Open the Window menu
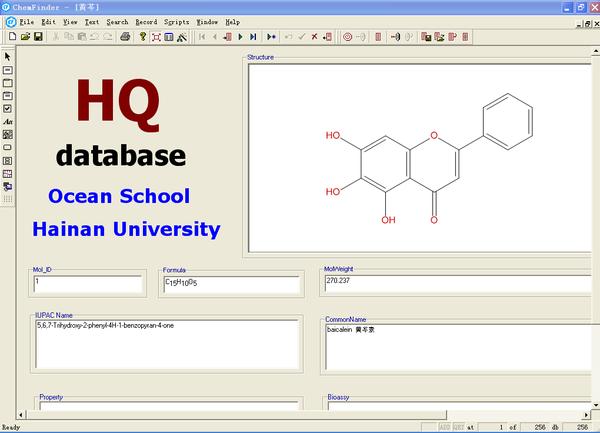Viewport: 600px width, 433px height. 207,22
